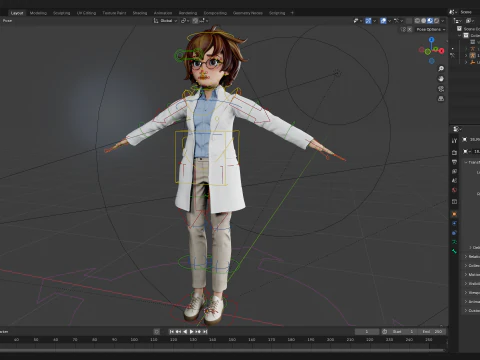Image resolution: width=480 pixels, height=360 pixels.
Task: Click the End frame field
Action: pos(432,332)
